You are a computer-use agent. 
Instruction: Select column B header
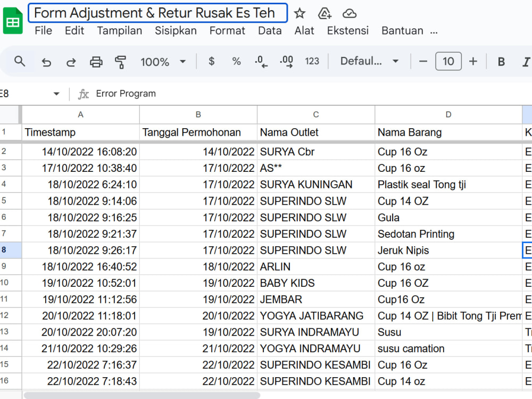198,115
